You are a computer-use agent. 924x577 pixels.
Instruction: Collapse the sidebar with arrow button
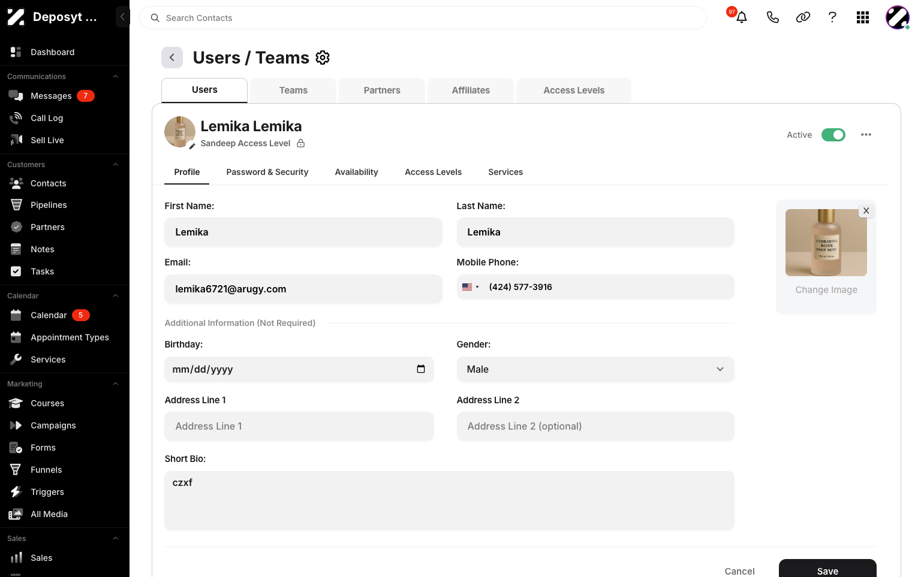[122, 17]
